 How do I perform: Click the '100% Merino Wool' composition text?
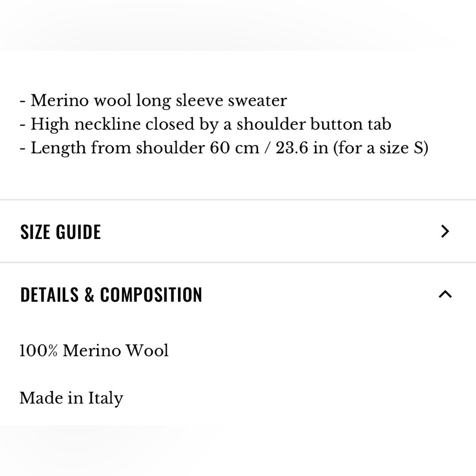coord(94,350)
